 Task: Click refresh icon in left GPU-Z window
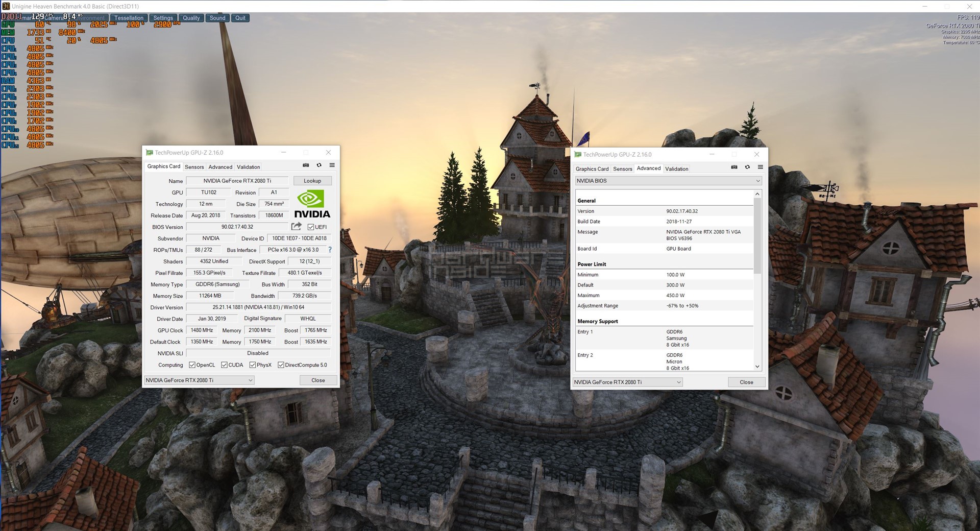[x=319, y=165]
